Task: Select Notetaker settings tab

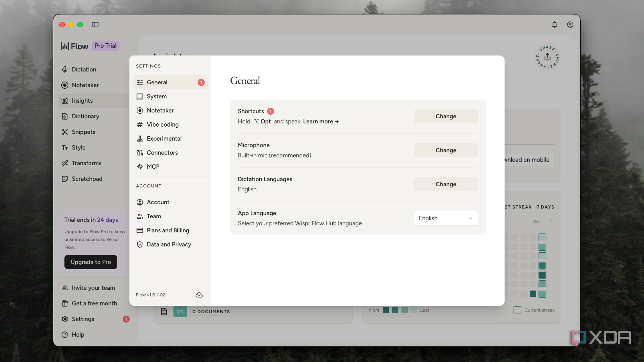Action: click(170, 111)
